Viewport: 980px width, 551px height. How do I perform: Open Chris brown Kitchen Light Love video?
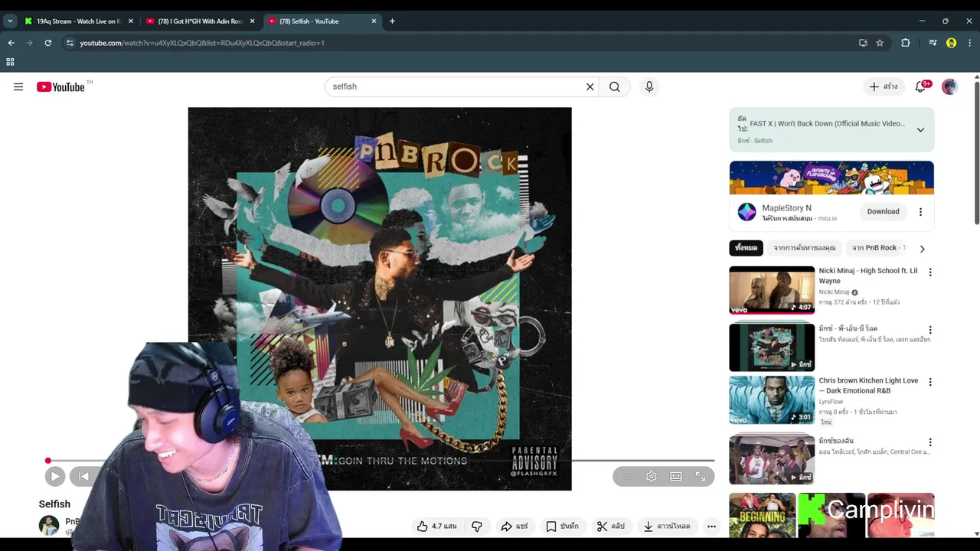[772, 399]
